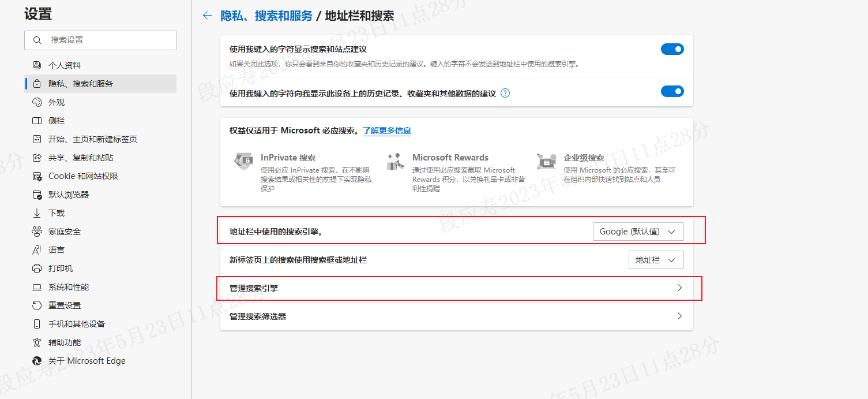
Task: Open 开始、主页和新建标签页 section
Action: (x=101, y=139)
